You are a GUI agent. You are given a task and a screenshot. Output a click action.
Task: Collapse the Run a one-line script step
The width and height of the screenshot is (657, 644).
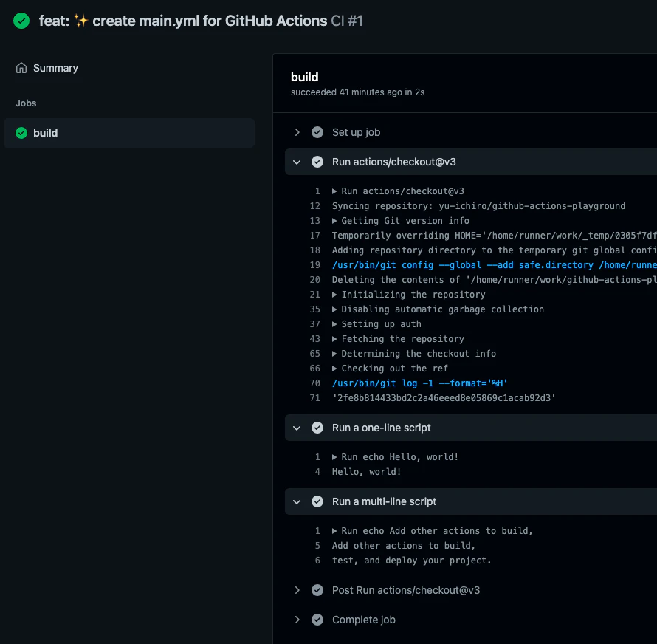pyautogui.click(x=297, y=428)
